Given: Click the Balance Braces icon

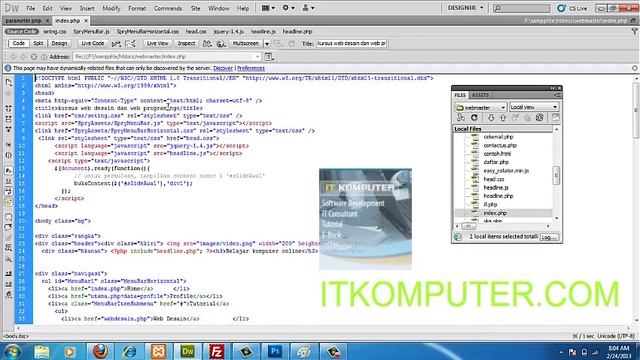Looking at the screenshot, I should pyautogui.click(x=9, y=155).
